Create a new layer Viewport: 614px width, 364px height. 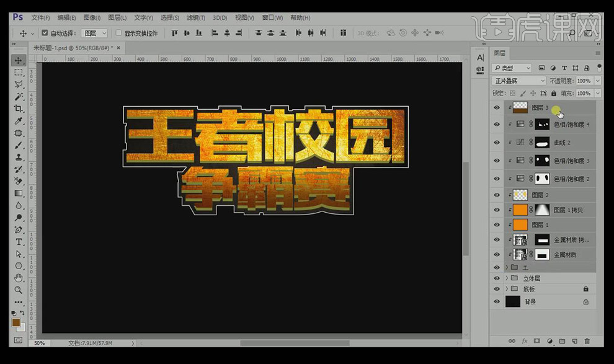click(x=574, y=341)
